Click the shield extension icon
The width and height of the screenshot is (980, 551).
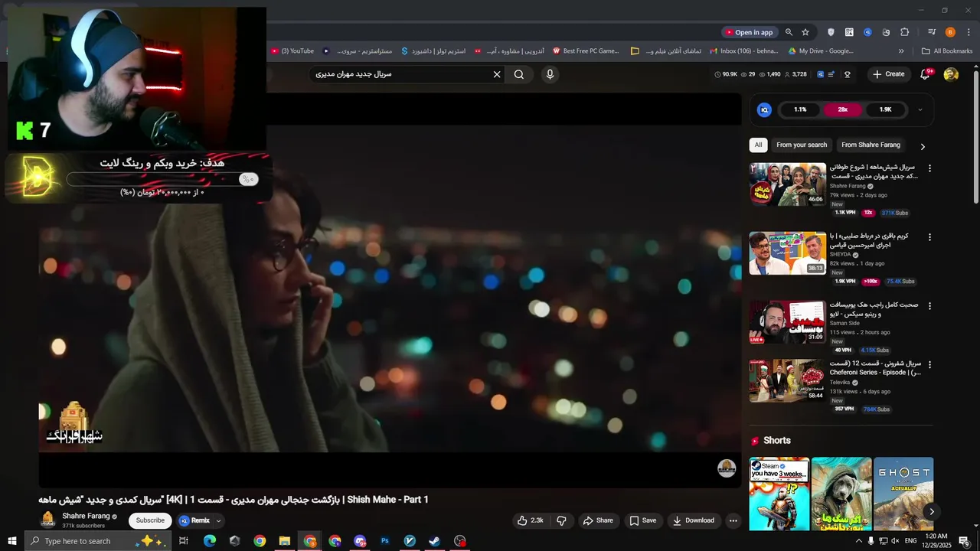[x=831, y=32]
